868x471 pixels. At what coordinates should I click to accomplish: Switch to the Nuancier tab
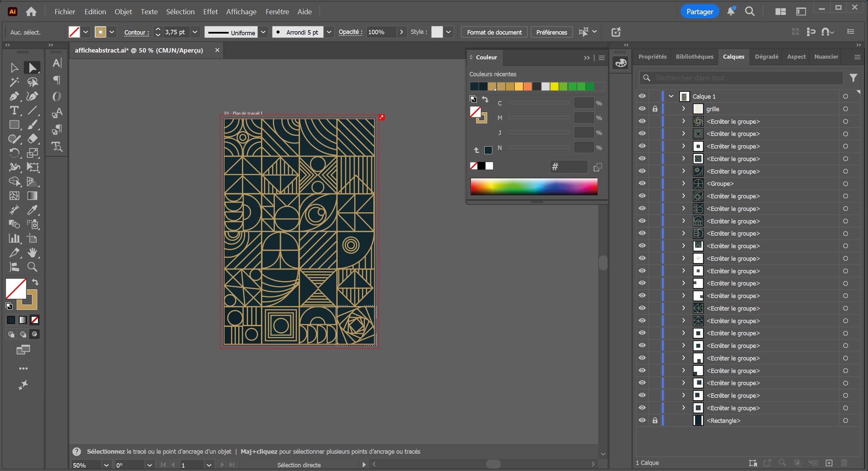click(826, 57)
